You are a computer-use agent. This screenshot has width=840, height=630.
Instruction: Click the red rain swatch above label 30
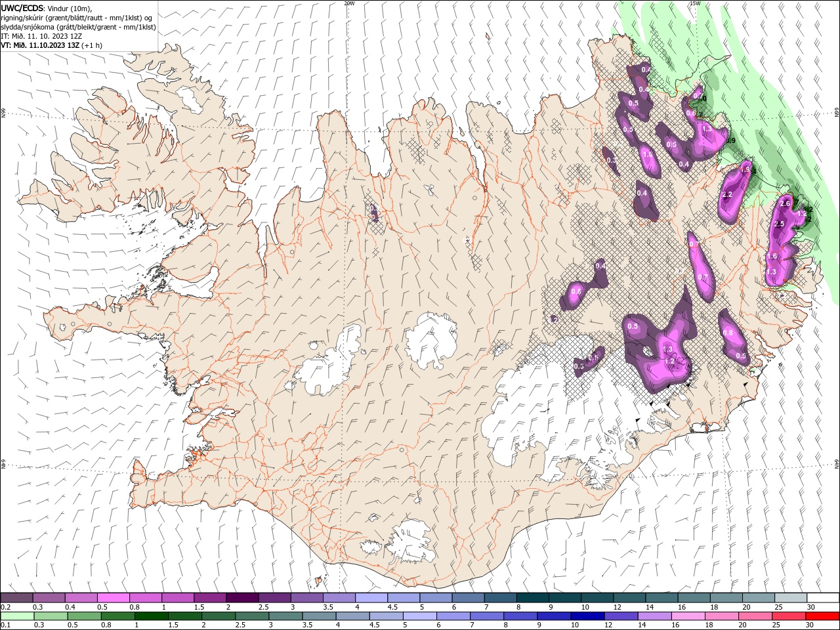point(822,616)
